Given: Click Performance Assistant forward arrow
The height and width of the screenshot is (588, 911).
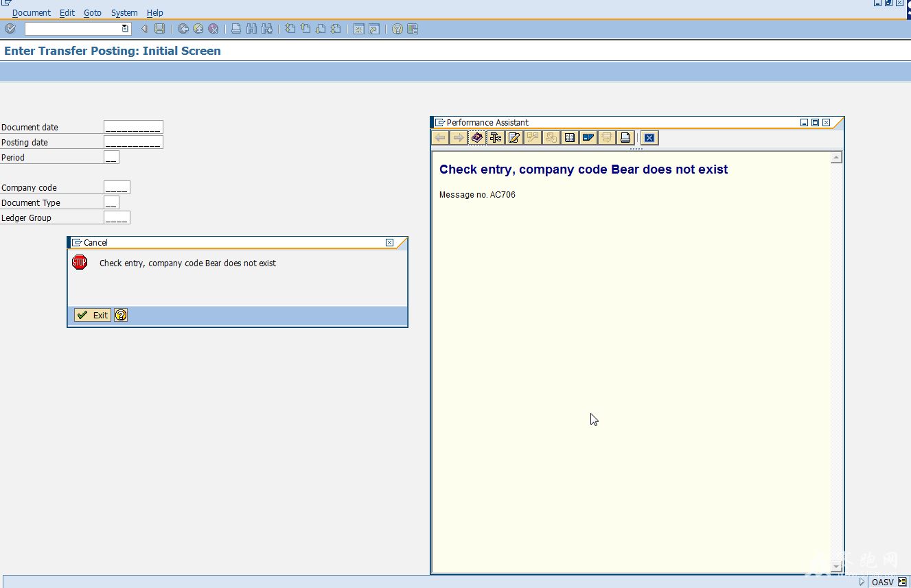Looking at the screenshot, I should tap(459, 138).
